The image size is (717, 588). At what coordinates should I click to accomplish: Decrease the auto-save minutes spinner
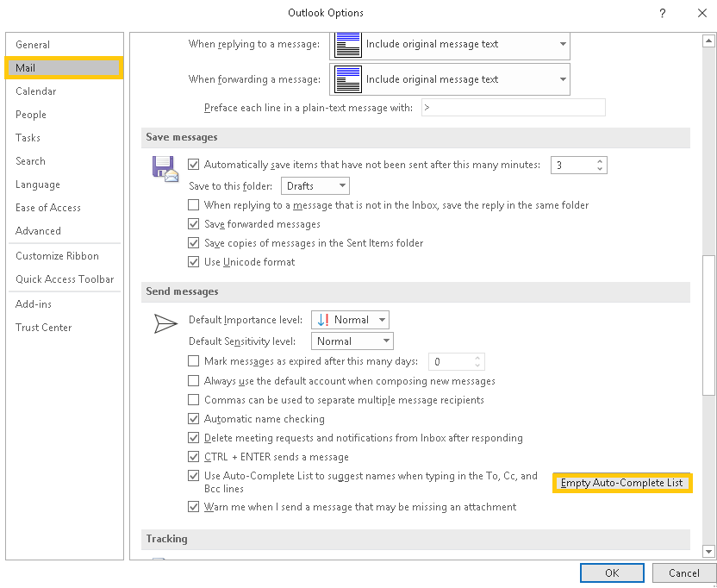600,169
